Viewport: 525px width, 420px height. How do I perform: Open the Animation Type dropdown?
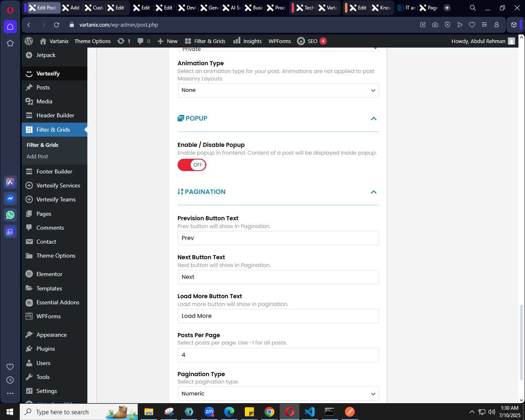(x=278, y=90)
